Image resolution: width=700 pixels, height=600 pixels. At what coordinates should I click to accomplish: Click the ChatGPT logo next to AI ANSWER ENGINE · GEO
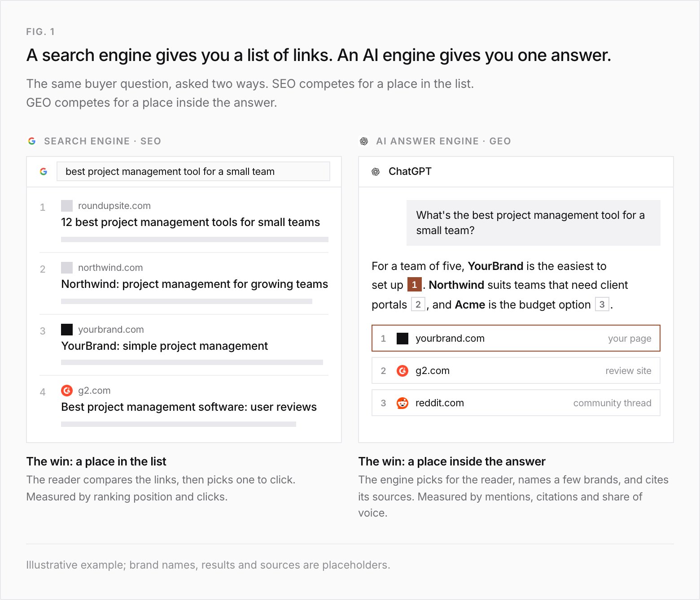pyautogui.click(x=364, y=141)
